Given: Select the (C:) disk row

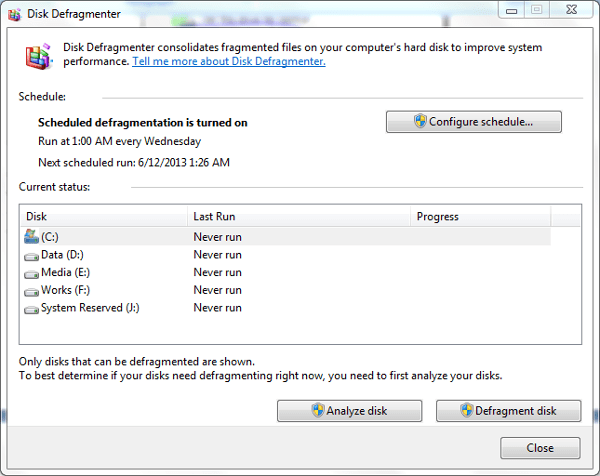Looking at the screenshot, I should point(286,237).
